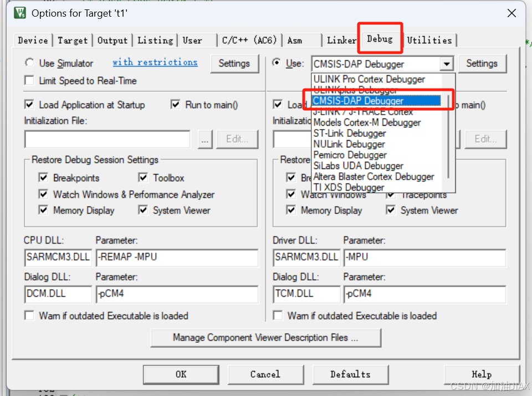Toggle hardware-side Memory Display checkbox
The image size is (532, 396).
pos(291,210)
